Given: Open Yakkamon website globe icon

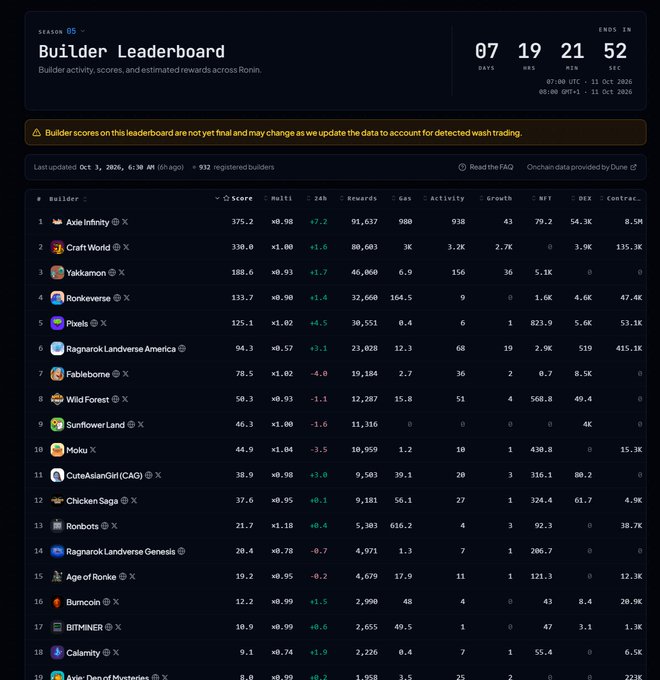Looking at the screenshot, I should (x=112, y=272).
